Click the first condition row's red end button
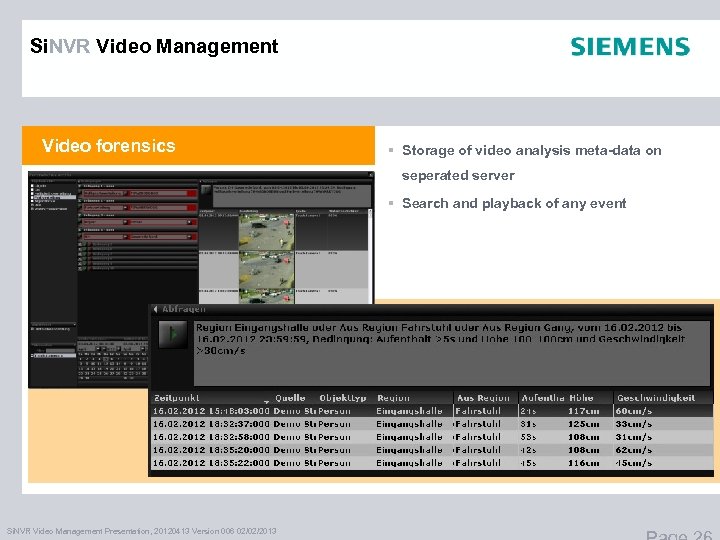 pos(192,193)
